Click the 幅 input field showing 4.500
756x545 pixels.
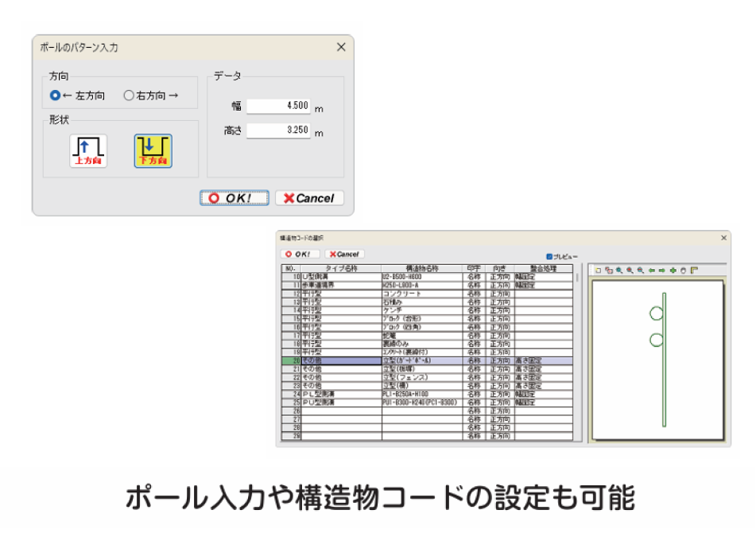[277, 106]
